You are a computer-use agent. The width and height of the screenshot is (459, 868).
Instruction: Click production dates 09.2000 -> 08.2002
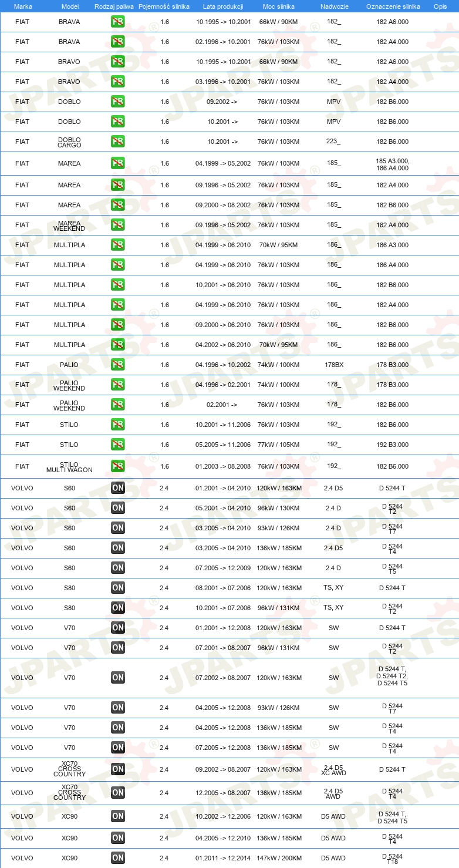223,205
